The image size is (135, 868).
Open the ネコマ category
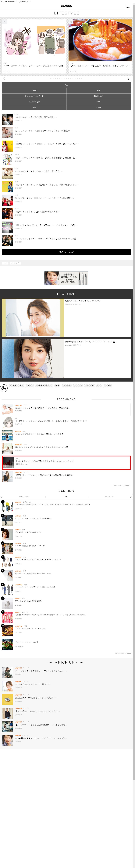click(x=98, y=102)
